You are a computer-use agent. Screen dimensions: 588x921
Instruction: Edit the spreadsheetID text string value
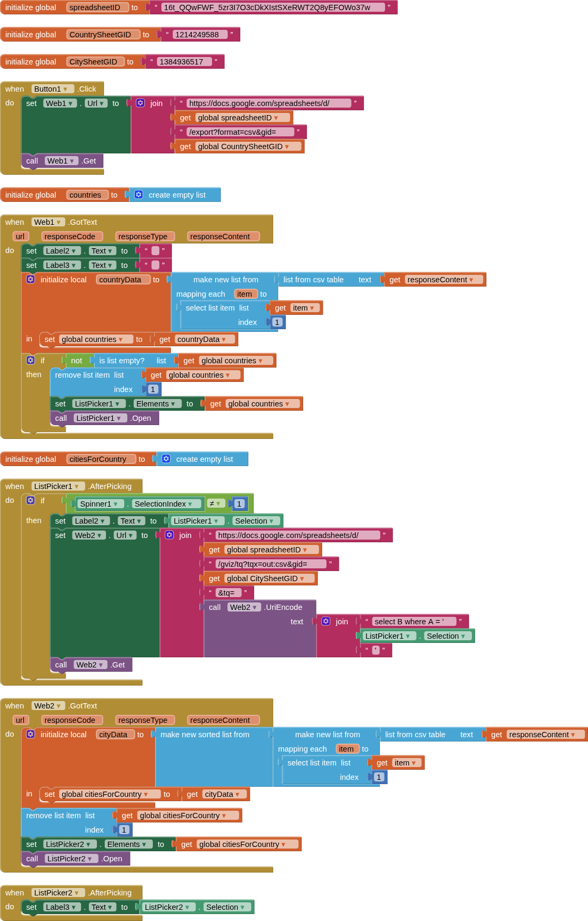(267, 7)
